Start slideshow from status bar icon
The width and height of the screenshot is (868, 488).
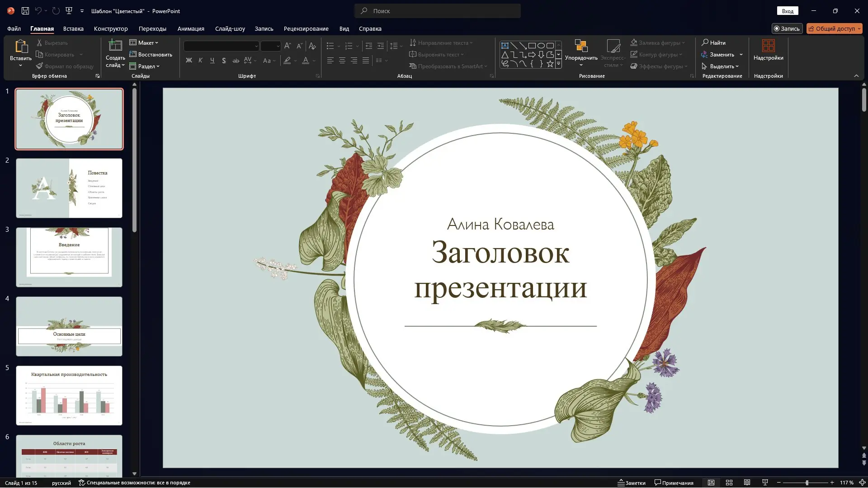pyautogui.click(x=765, y=483)
